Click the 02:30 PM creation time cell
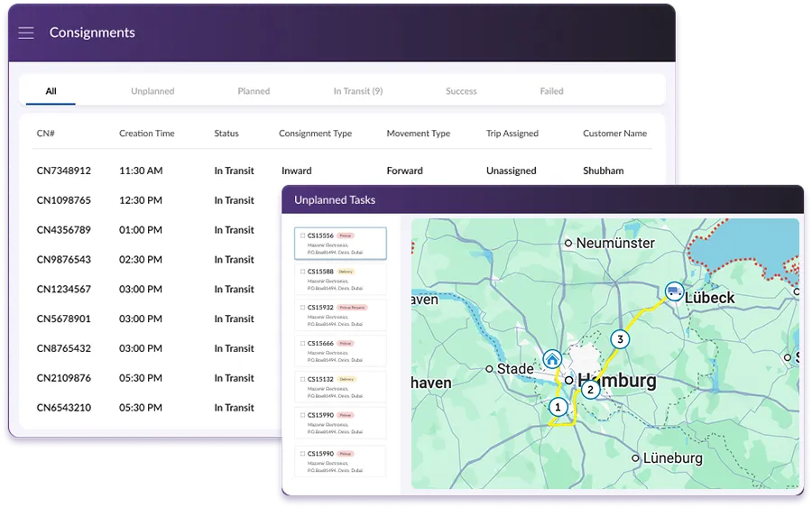The image size is (812, 508). pos(141,260)
